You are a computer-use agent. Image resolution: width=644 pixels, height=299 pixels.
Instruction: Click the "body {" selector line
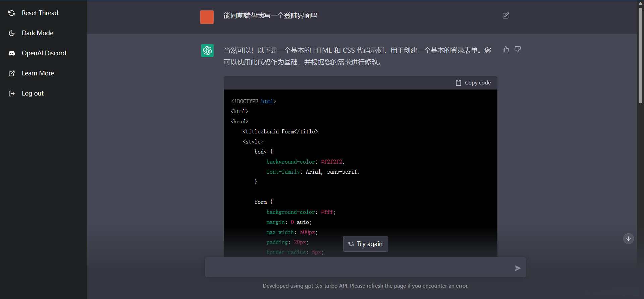pos(264,152)
